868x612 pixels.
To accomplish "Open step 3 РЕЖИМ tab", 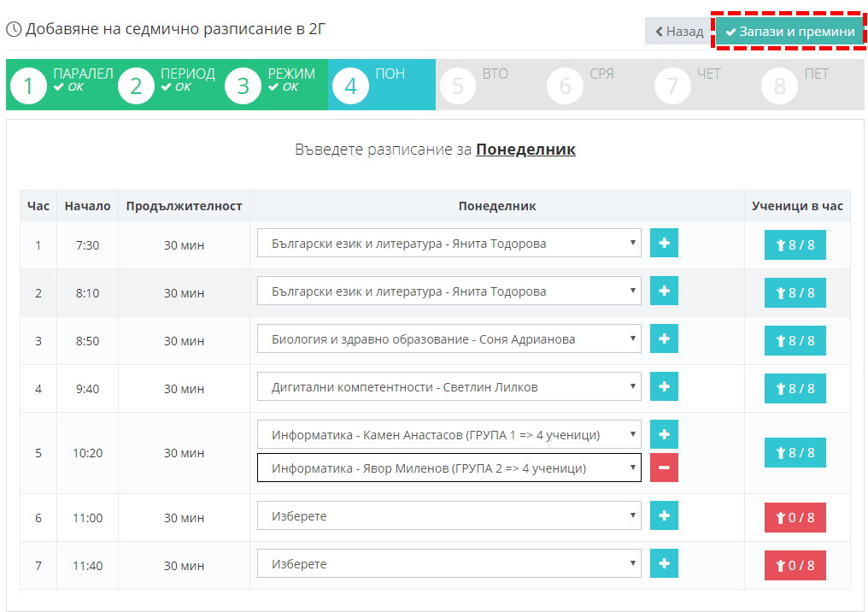I will pyautogui.click(x=274, y=85).
